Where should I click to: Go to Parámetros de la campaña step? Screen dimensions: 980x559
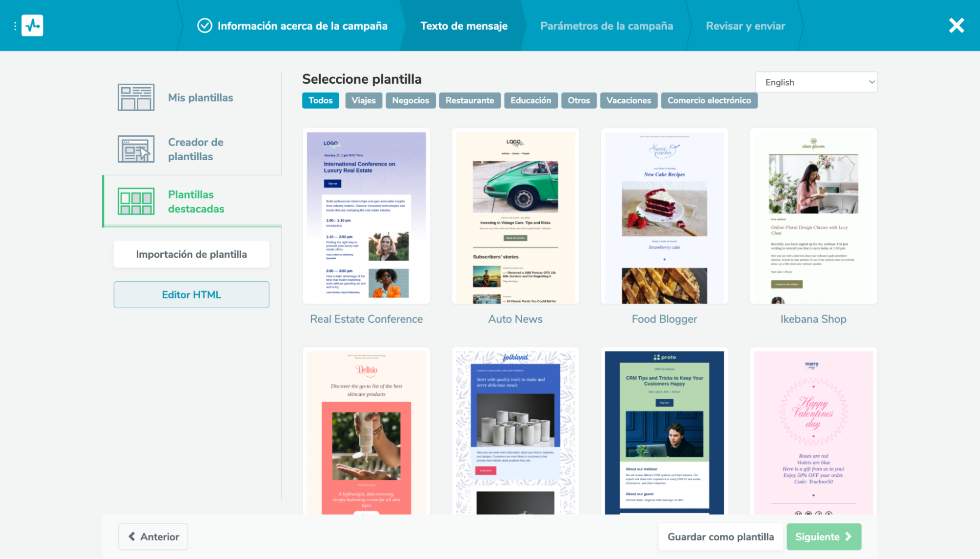pos(606,26)
